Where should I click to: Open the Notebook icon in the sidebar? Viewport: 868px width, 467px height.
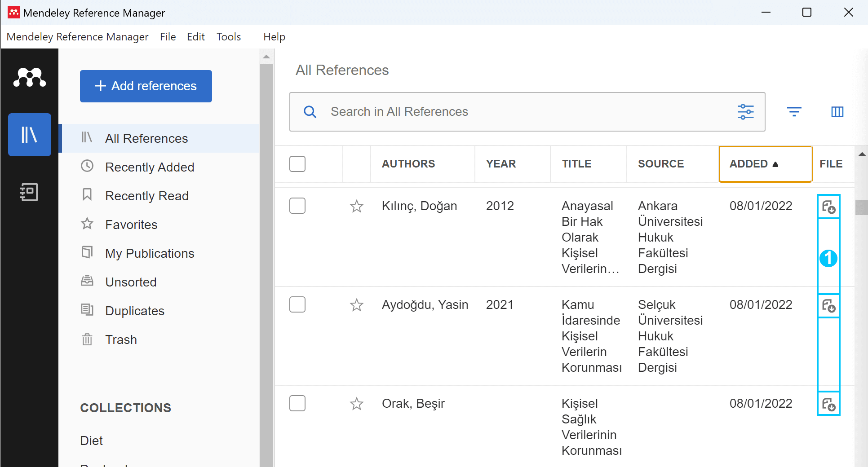tap(29, 192)
